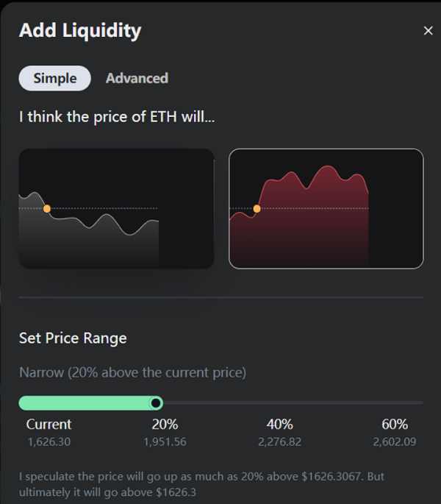Click the green filled portion of the slider
The image size is (441, 504).
pos(84,402)
